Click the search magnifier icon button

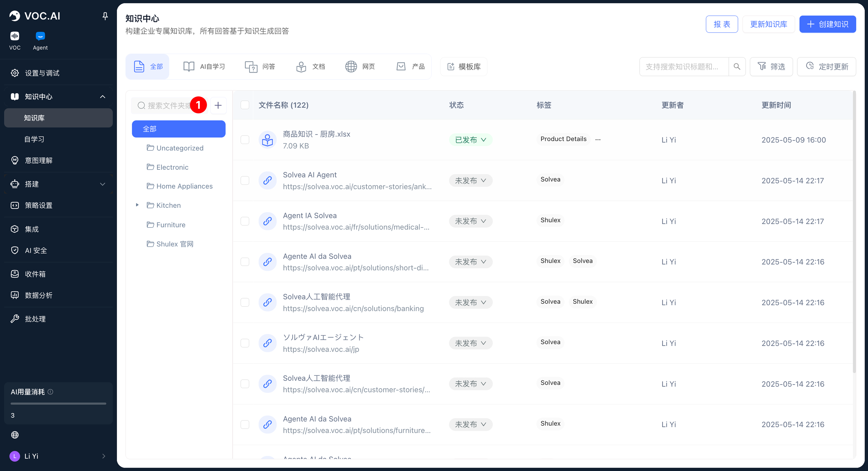point(737,66)
